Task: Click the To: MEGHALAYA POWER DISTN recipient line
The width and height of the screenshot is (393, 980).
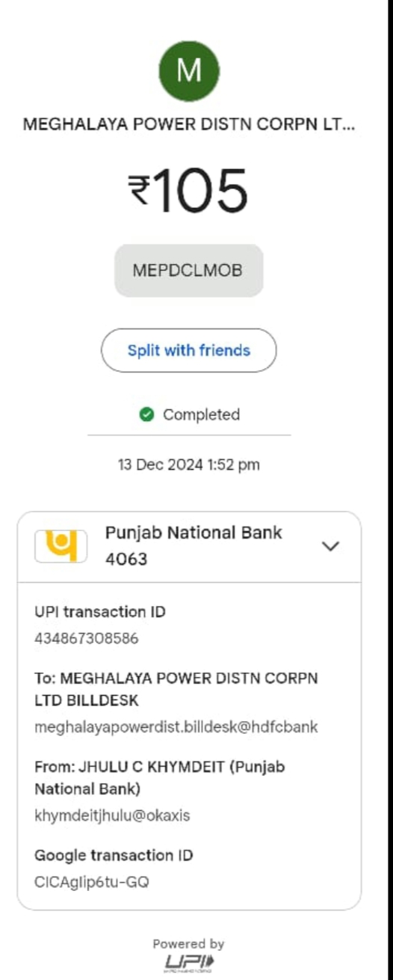Action: click(x=176, y=689)
